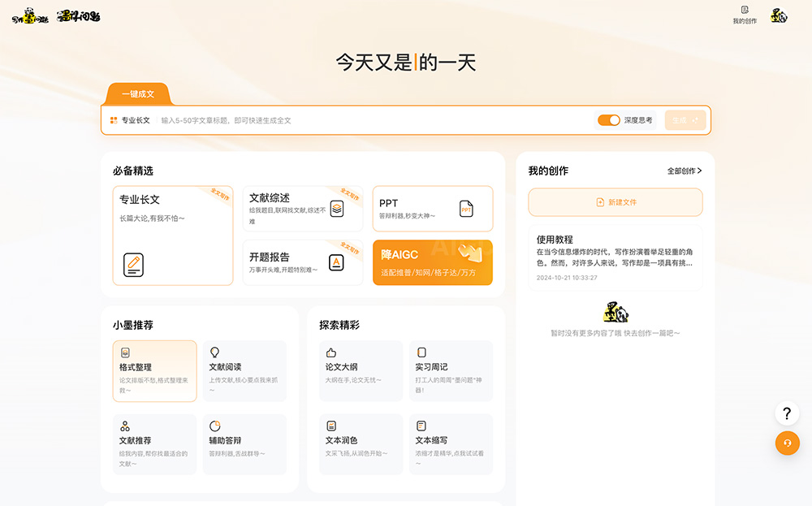Open the help question mark bubble
Viewport: 812px width, 506px height.
(x=786, y=413)
